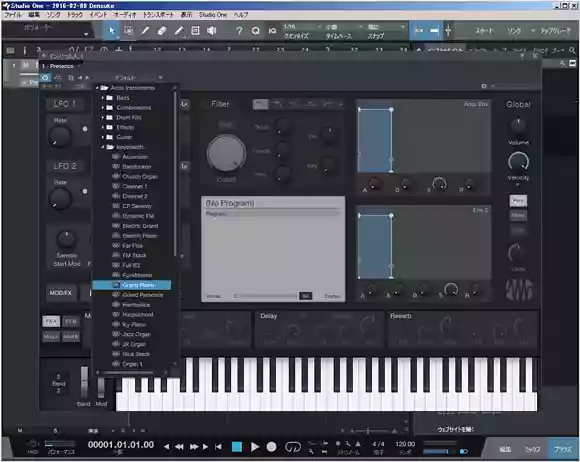Click the Presence gear settings icon

[484, 86]
